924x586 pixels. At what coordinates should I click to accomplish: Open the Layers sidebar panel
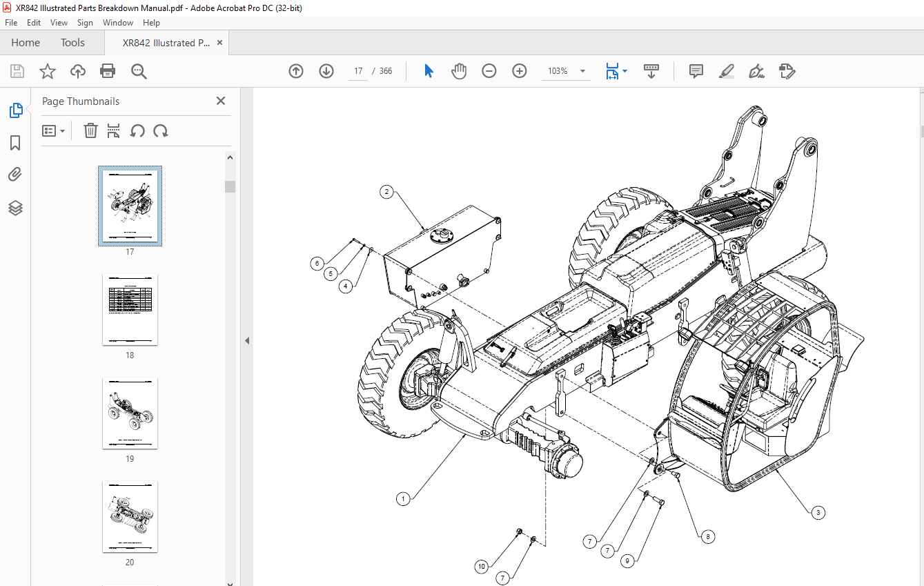click(15, 207)
